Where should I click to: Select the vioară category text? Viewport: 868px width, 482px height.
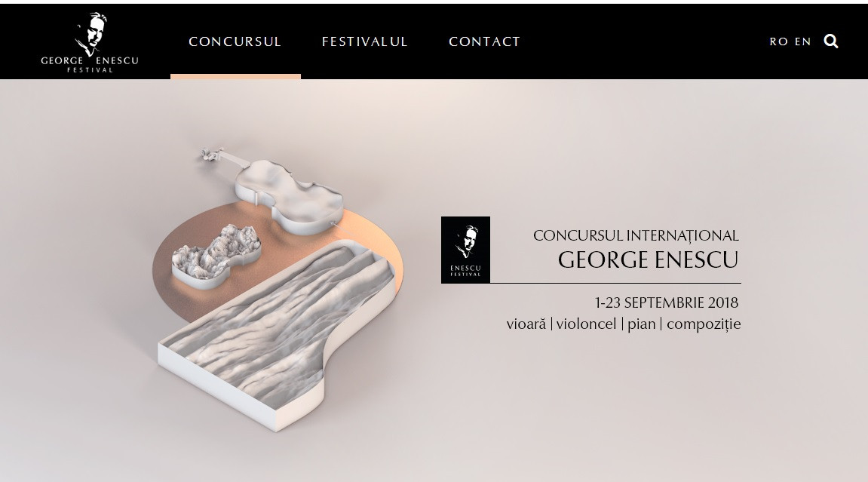click(526, 324)
